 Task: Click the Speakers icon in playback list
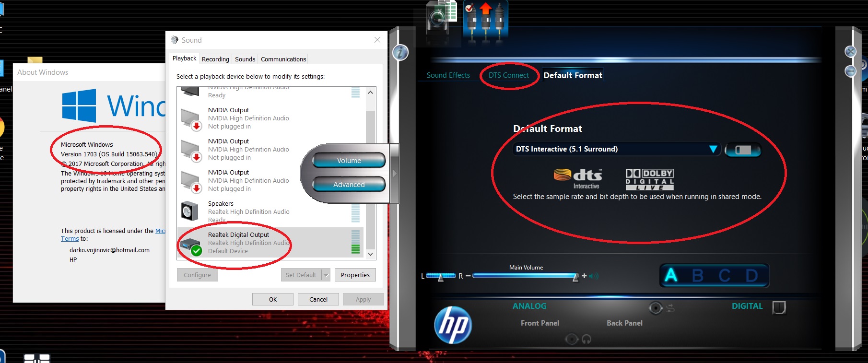190,211
